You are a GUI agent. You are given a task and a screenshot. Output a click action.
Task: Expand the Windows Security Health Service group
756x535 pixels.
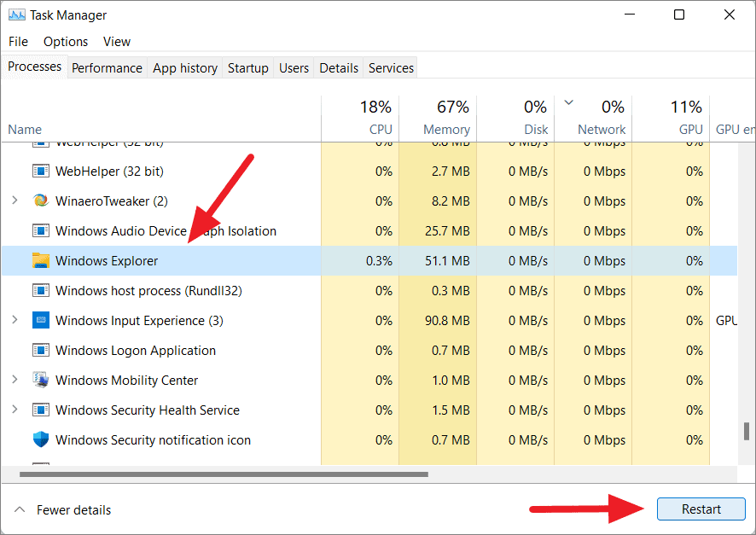15,410
